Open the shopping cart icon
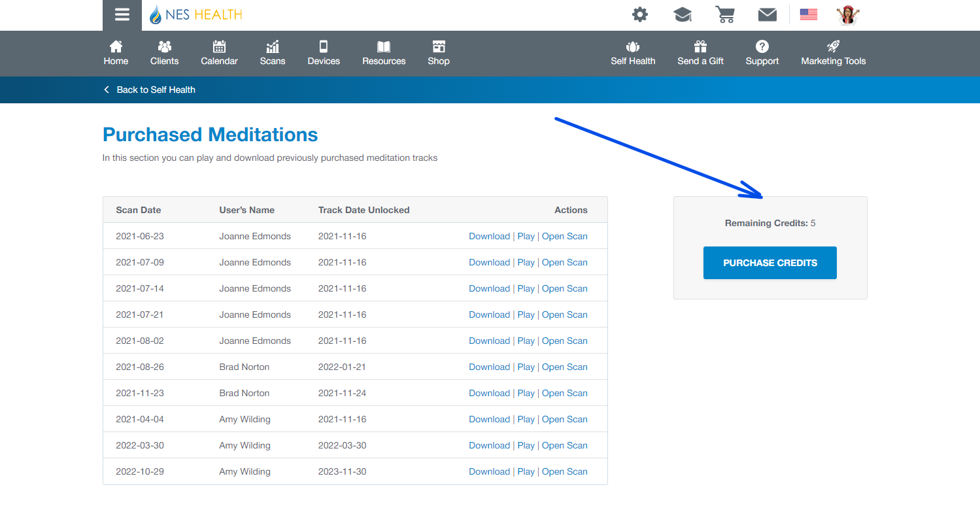The image size is (980, 523). point(725,14)
